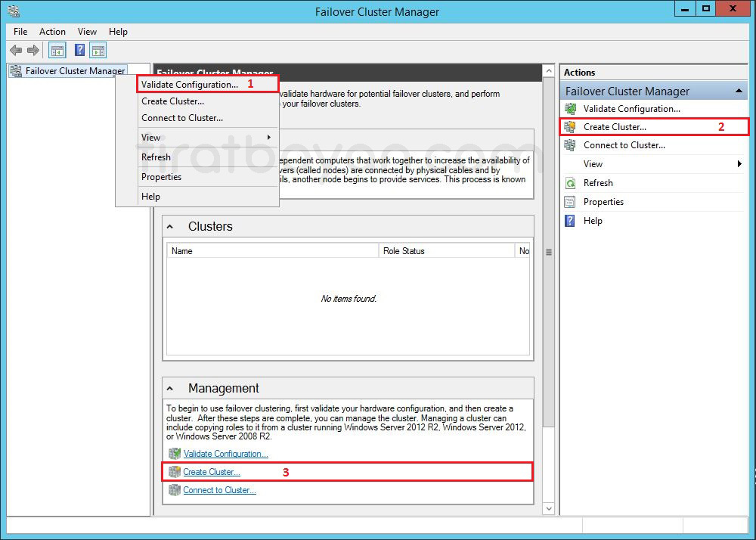Click the Forward arrow toolbar icon
756x540 pixels.
point(33,50)
